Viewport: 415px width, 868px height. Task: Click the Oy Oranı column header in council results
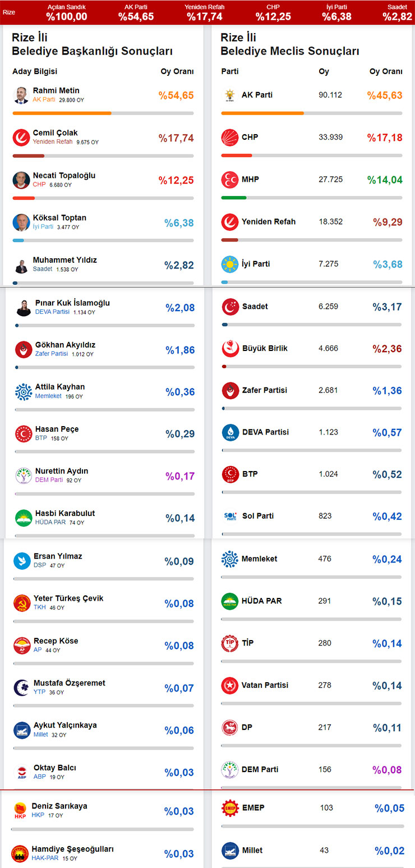(386, 72)
